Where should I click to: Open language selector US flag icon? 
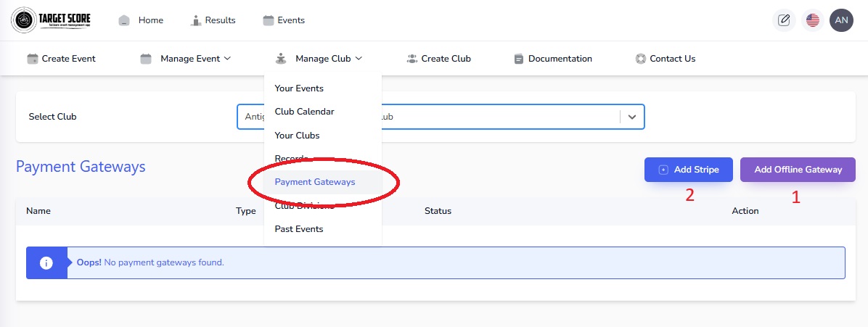813,20
